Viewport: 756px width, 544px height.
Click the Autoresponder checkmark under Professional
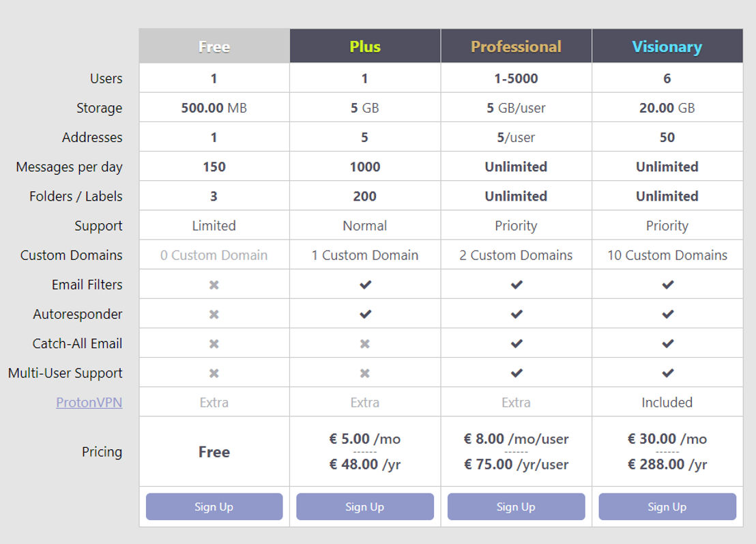point(517,314)
